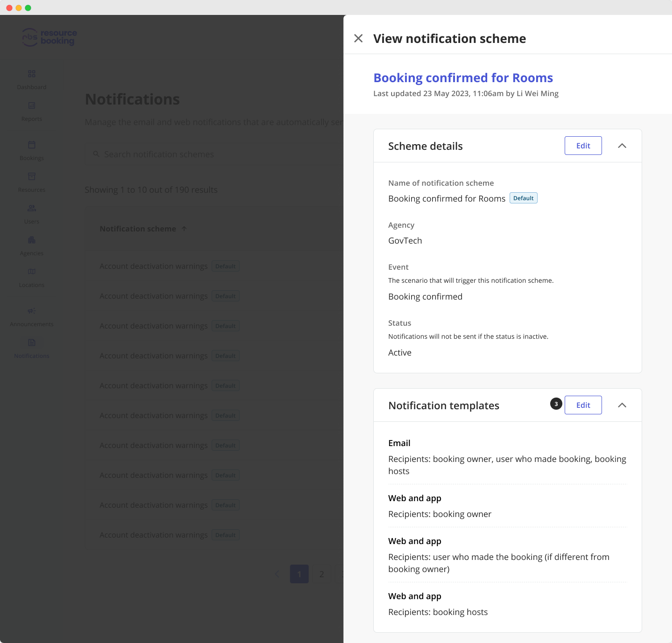Toggle the Default badge next to scheme name
This screenshot has height=643, width=672.
[x=523, y=198]
